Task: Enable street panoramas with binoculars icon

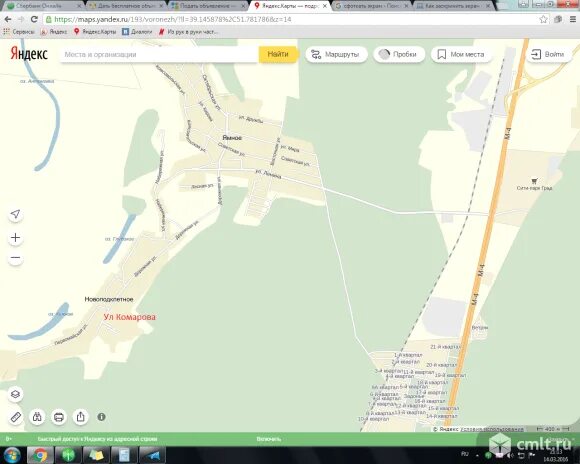Action: pyautogui.click(x=37, y=417)
